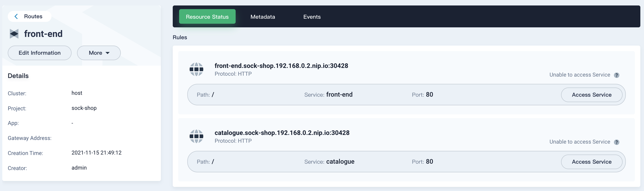Open help tooltip icon for front-end rule
Screen dimensions: 644x191
(616, 75)
